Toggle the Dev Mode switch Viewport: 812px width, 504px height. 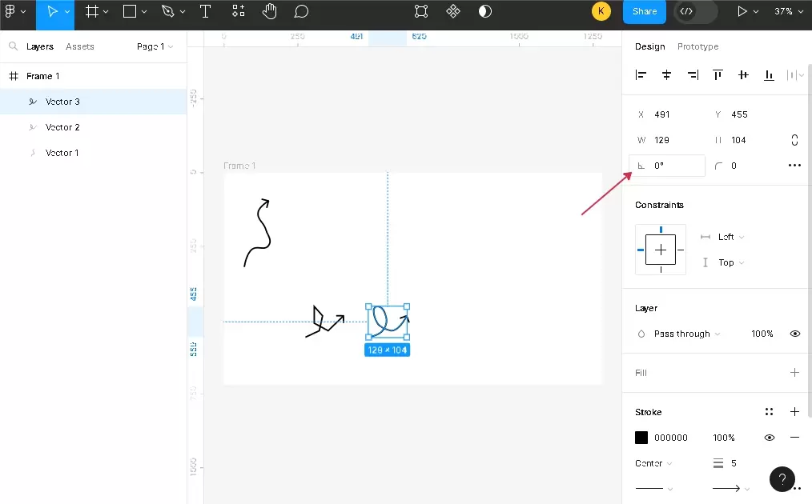695,11
